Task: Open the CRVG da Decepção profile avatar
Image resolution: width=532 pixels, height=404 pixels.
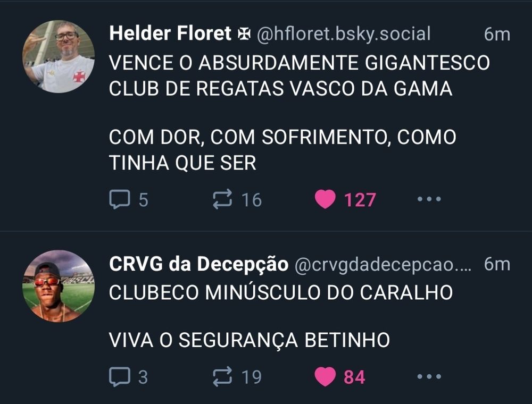Action: click(59, 287)
